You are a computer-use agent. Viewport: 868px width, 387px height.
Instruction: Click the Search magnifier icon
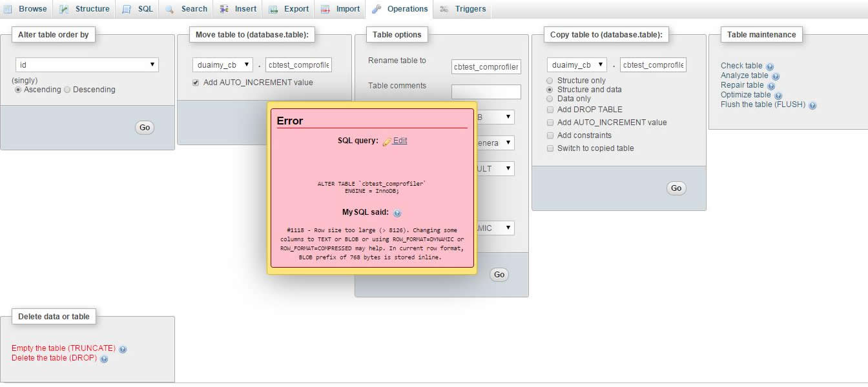170,9
